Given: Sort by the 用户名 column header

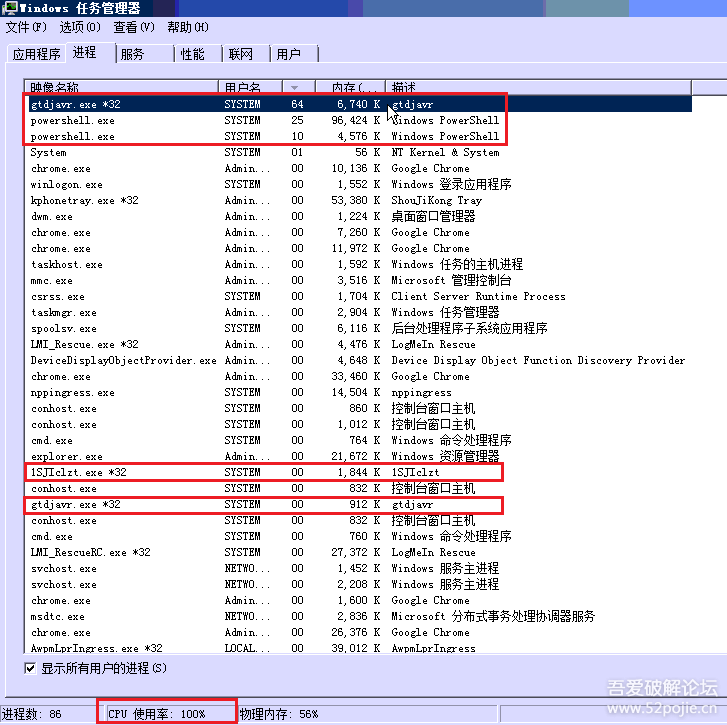Looking at the screenshot, I should point(250,87).
